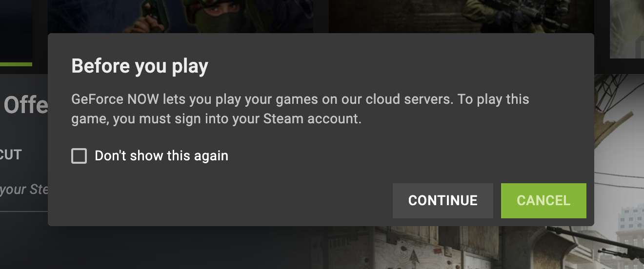
Task: Click the "GeForce NOW" text in the message
Action: [115, 99]
